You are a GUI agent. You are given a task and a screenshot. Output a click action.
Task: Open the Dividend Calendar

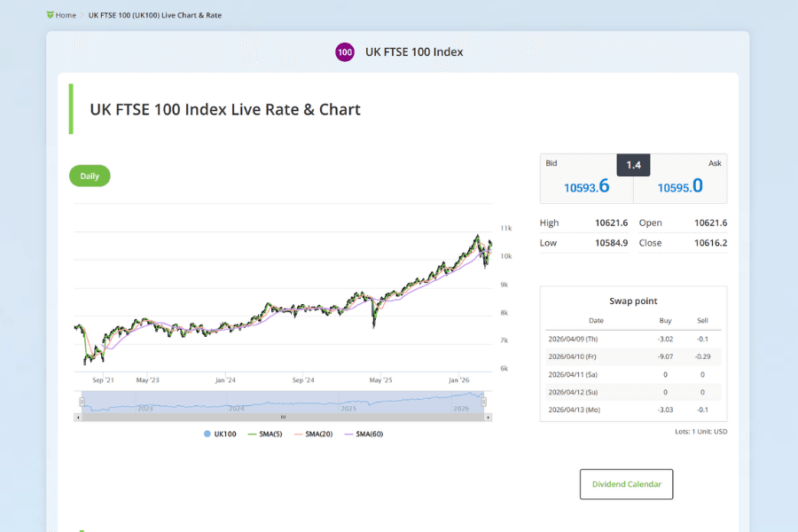point(626,484)
